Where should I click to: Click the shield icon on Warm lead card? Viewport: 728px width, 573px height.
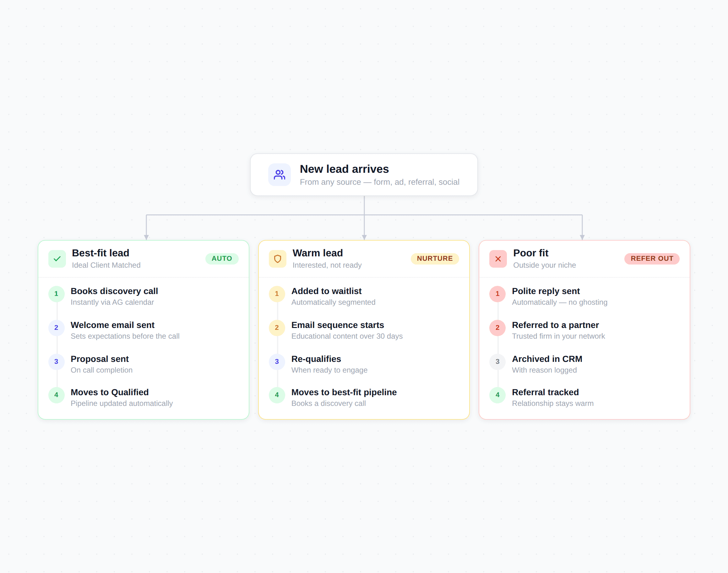(277, 259)
